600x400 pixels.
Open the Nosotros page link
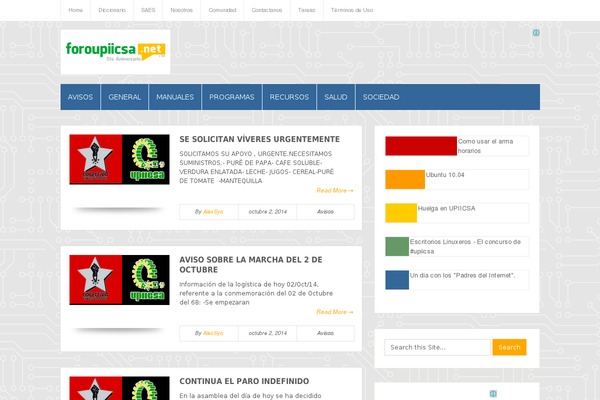pyautogui.click(x=181, y=10)
